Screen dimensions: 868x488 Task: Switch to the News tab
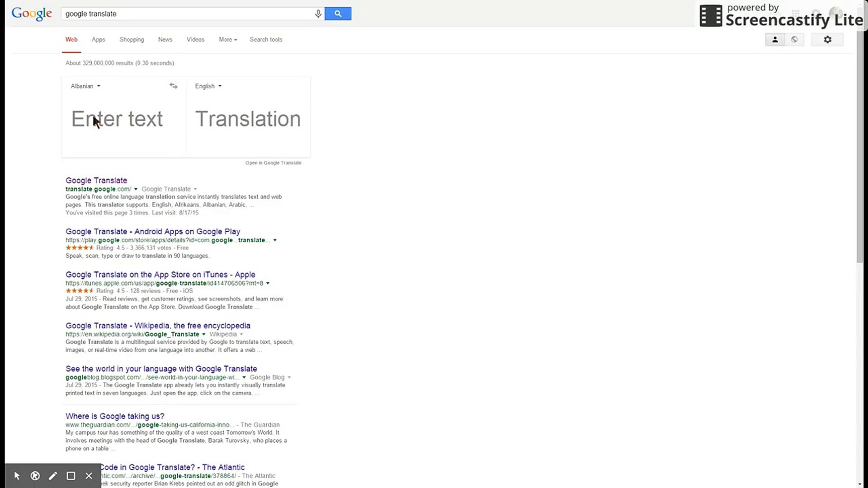tap(165, 40)
